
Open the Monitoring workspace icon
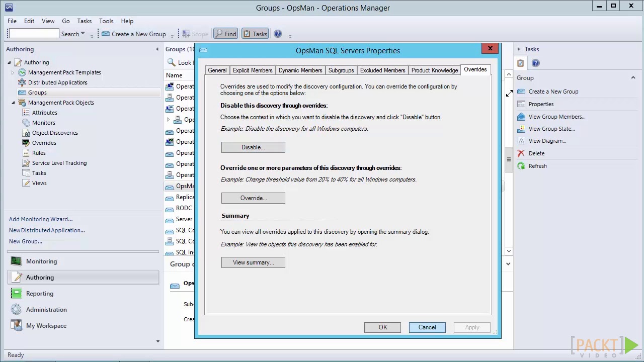point(16,261)
